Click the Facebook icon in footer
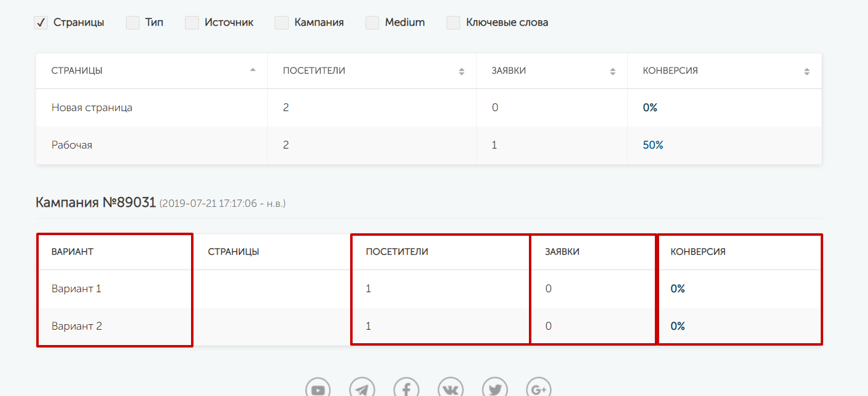868x396 pixels. pyautogui.click(x=406, y=389)
